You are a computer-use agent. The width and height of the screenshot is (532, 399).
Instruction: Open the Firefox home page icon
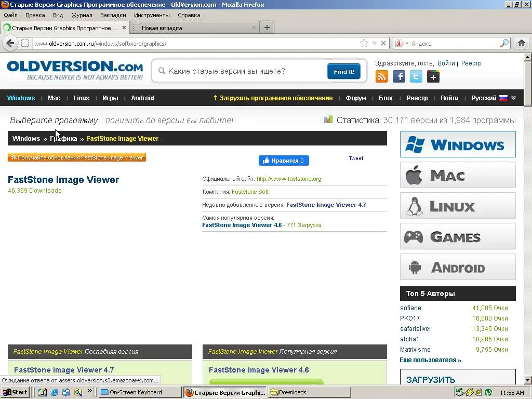click(x=522, y=43)
